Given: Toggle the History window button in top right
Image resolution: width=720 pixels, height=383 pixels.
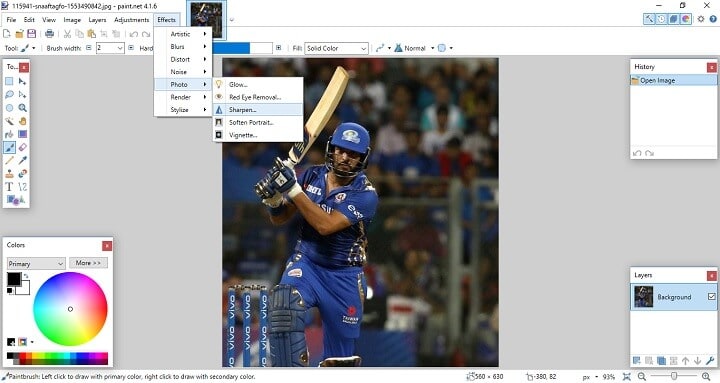Looking at the screenshot, I should tap(661, 19).
